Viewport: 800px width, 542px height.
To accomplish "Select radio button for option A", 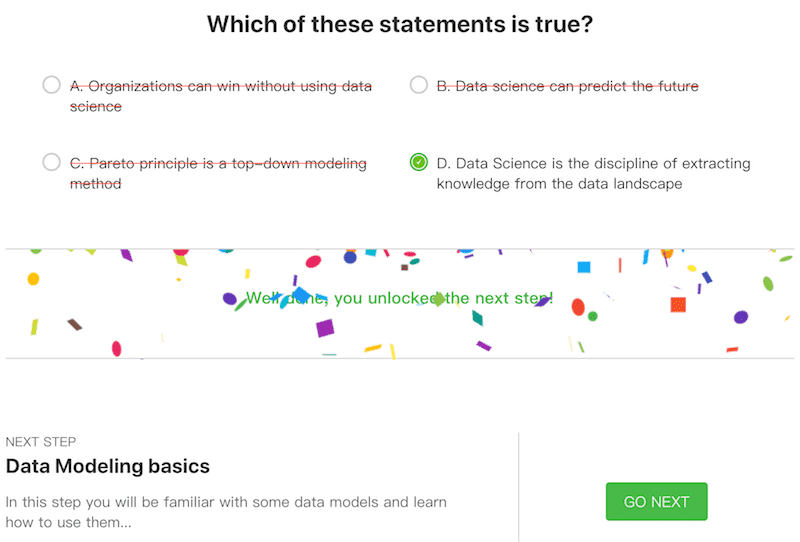I will pos(52,85).
